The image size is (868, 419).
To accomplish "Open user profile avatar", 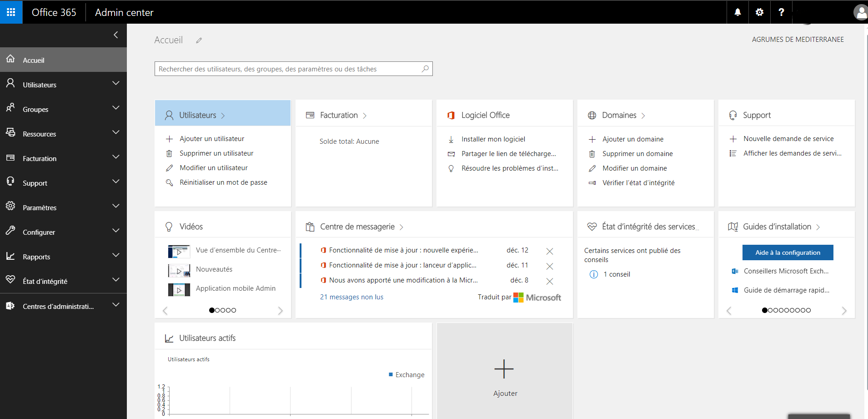I will pyautogui.click(x=861, y=12).
